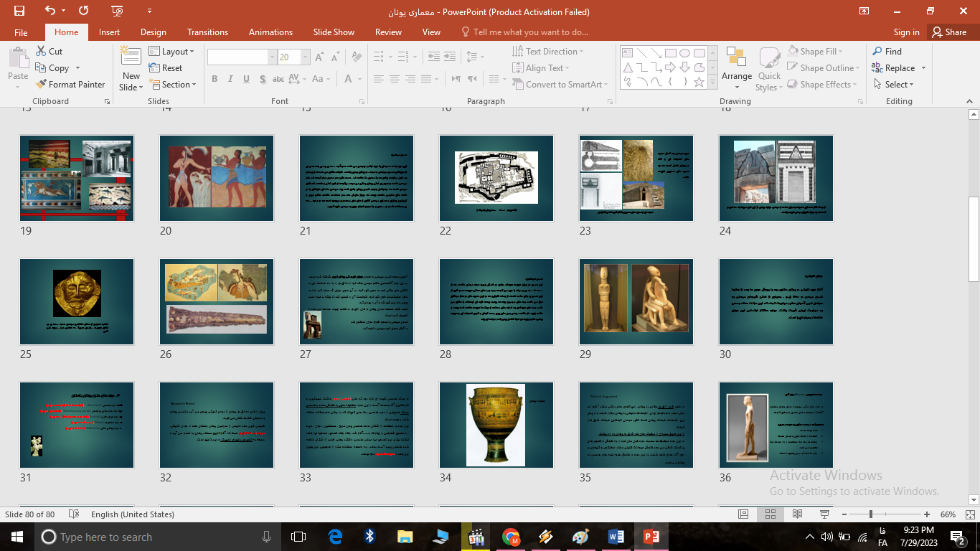Screen dimensions: 980x551
Task: Toggle Bold text formatting
Action: pyautogui.click(x=215, y=79)
